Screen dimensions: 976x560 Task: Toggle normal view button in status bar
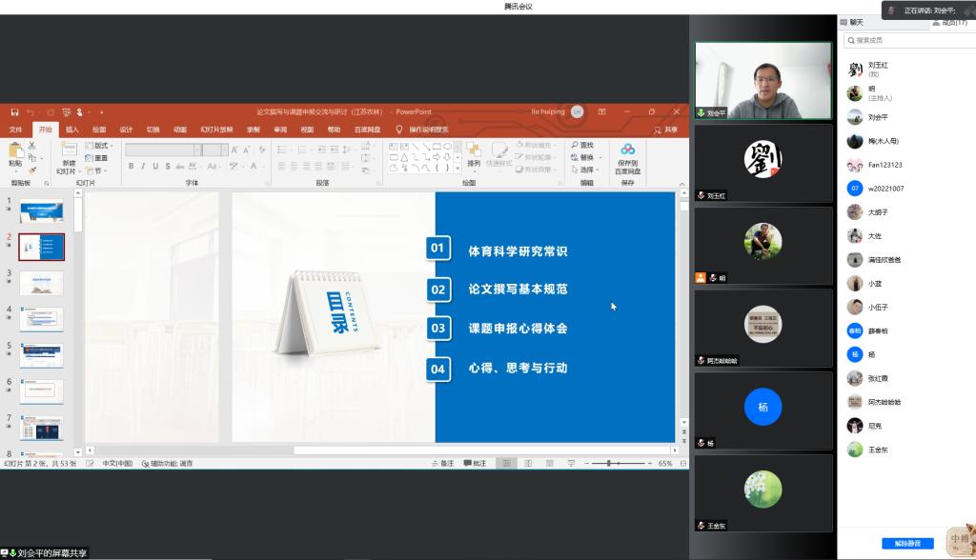pyautogui.click(x=507, y=464)
